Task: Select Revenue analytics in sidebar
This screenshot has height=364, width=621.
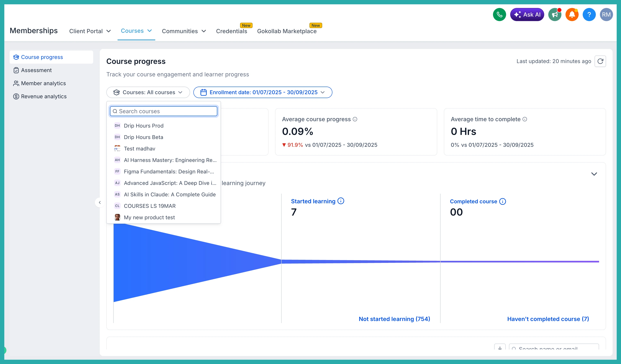Action: [51, 96]
